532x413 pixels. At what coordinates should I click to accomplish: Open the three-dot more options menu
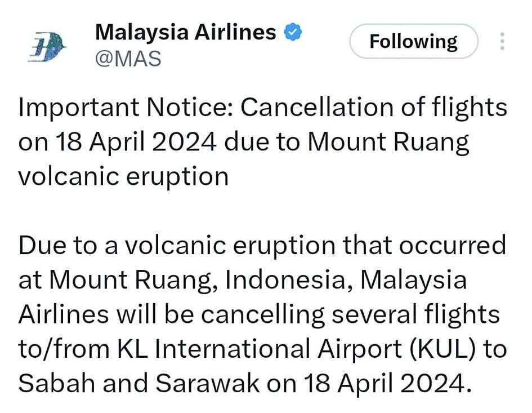click(x=502, y=41)
